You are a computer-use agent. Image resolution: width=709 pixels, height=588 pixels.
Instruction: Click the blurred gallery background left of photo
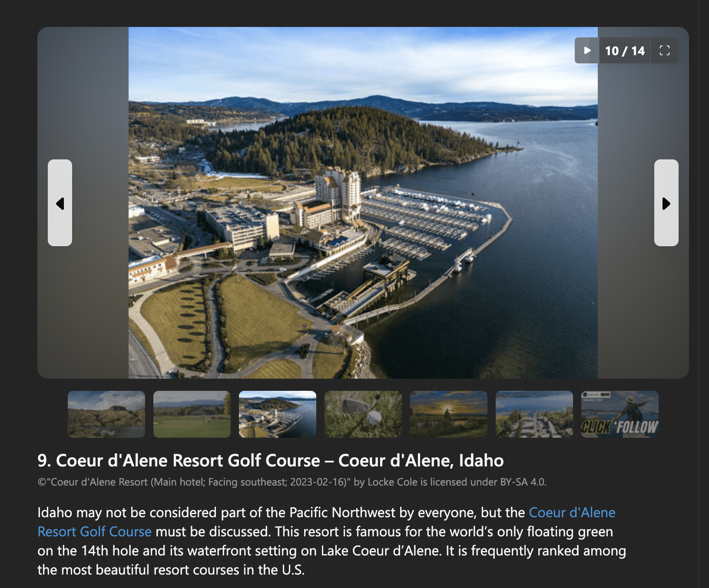coord(83,109)
